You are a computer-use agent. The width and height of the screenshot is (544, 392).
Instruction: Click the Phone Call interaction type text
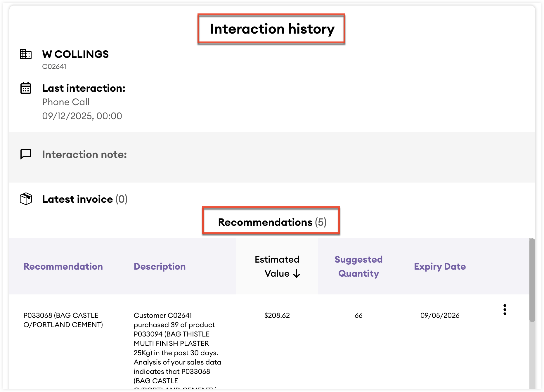click(x=66, y=102)
